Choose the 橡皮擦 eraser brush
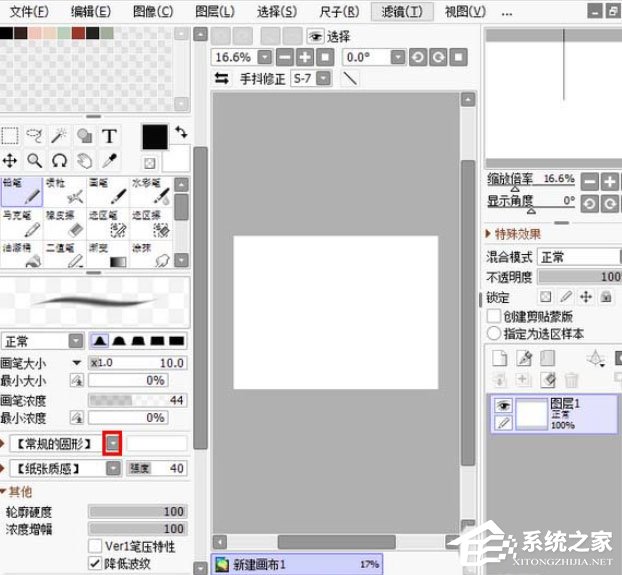The width and height of the screenshot is (622, 575). tap(65, 224)
